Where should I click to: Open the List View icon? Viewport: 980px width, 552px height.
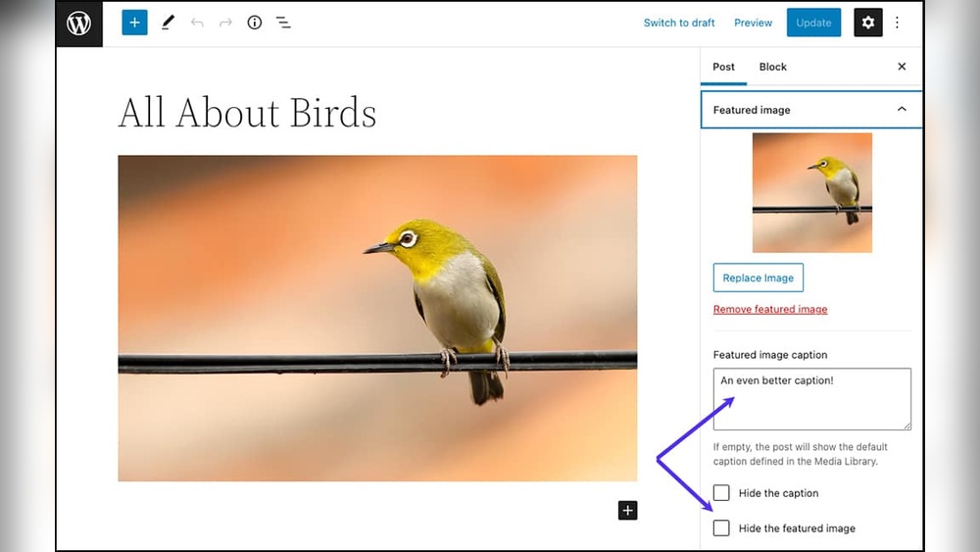click(x=283, y=23)
